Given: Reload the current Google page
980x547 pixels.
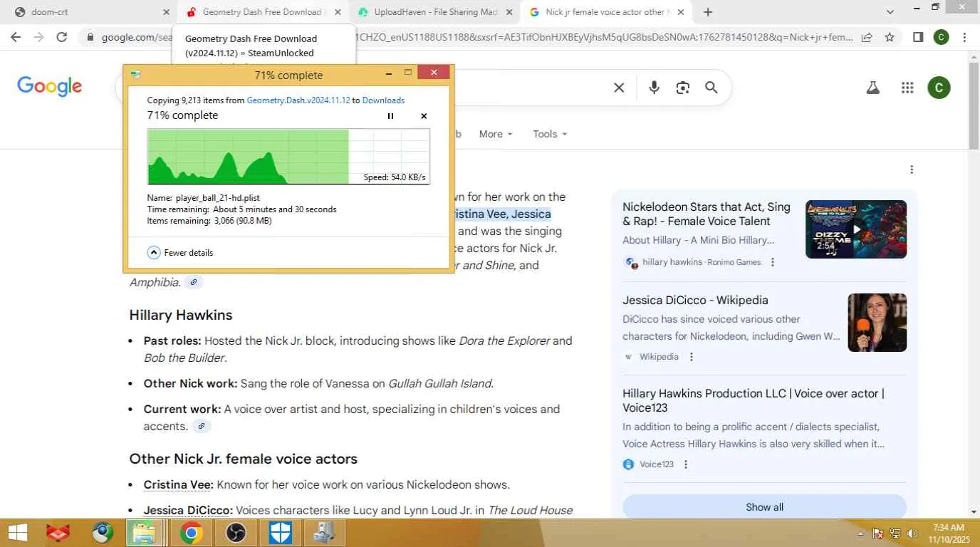Looking at the screenshot, I should tap(62, 37).
